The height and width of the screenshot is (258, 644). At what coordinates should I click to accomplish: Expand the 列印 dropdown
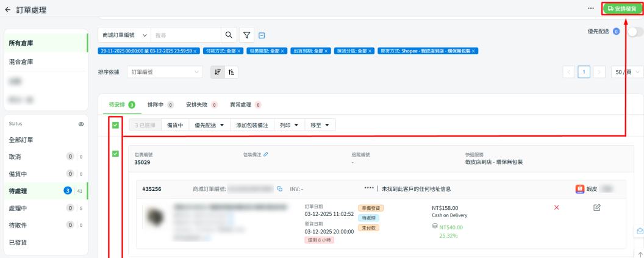289,125
